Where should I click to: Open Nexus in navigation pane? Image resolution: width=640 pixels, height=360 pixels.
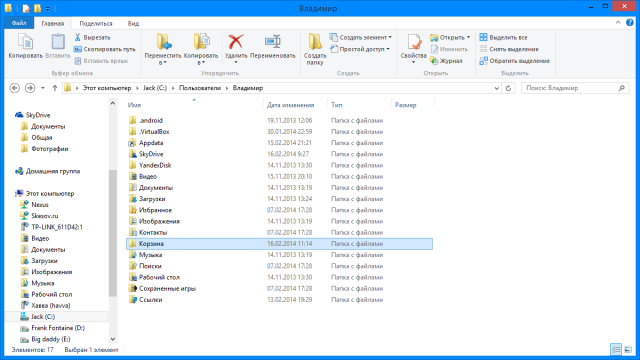pos(40,204)
